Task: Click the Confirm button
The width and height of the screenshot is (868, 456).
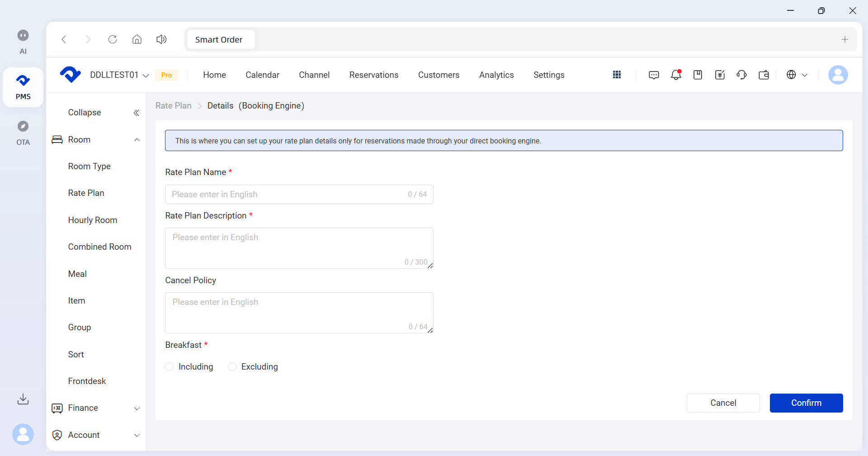Action: point(807,403)
